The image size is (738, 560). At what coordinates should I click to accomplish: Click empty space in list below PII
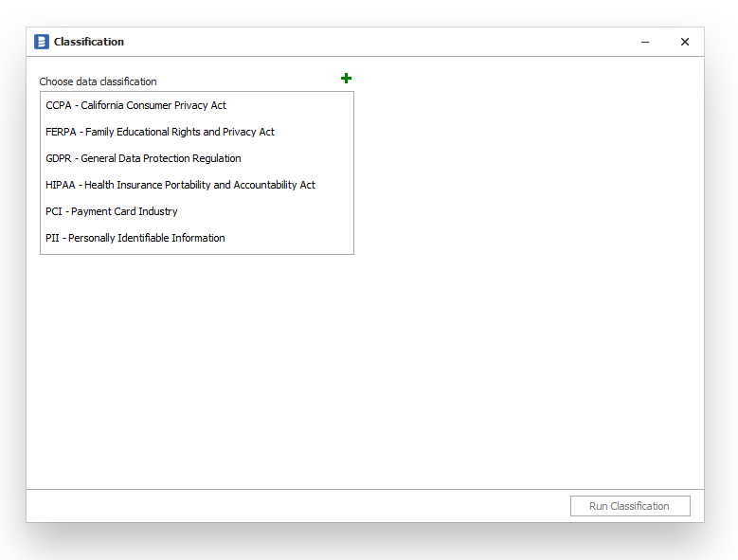[x=284, y=248]
